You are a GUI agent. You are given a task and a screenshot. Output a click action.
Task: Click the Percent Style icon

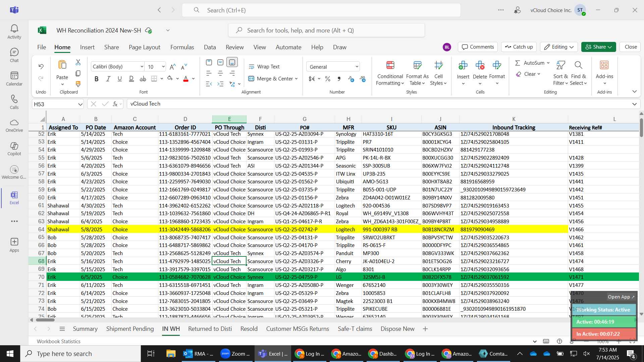click(328, 79)
